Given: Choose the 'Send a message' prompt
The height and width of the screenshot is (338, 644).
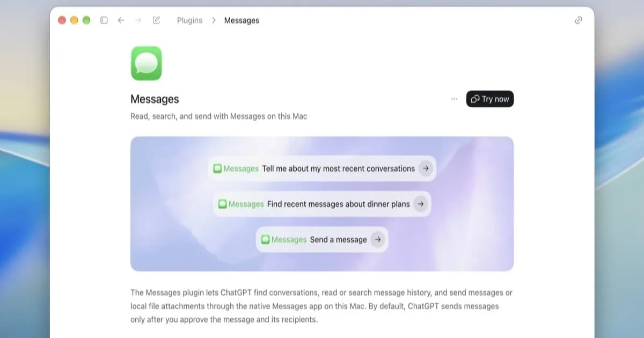Looking at the screenshot, I should pos(322,240).
